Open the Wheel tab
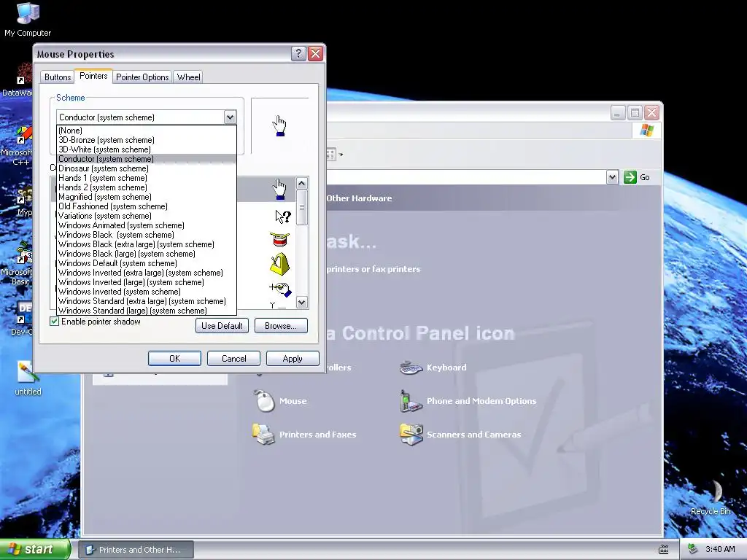Screen dimensions: 747x560 click(x=189, y=77)
